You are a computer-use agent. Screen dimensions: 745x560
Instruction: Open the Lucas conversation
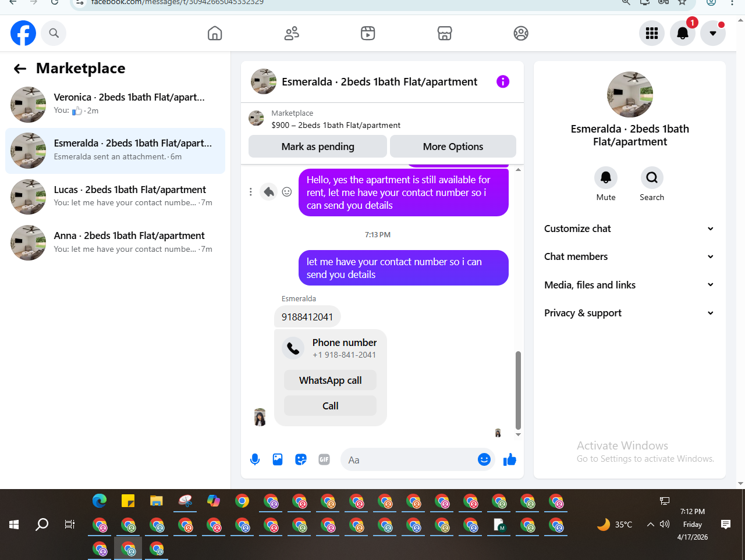(x=115, y=197)
